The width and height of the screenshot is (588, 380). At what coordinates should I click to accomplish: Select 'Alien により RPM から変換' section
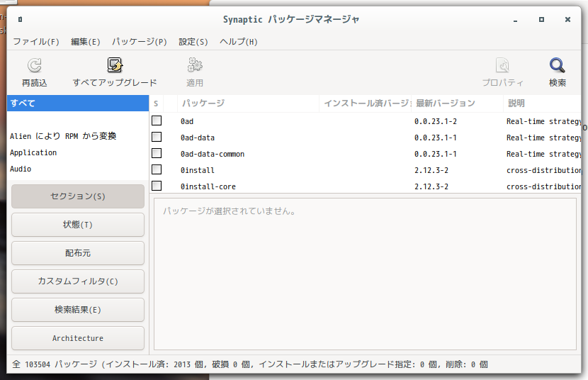[x=78, y=136]
